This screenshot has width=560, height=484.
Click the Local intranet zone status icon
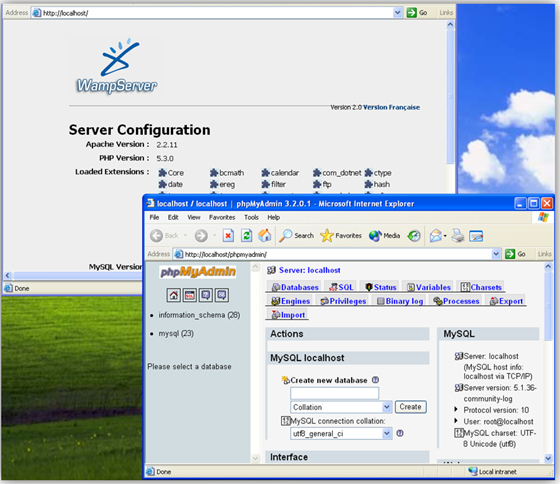click(x=472, y=471)
